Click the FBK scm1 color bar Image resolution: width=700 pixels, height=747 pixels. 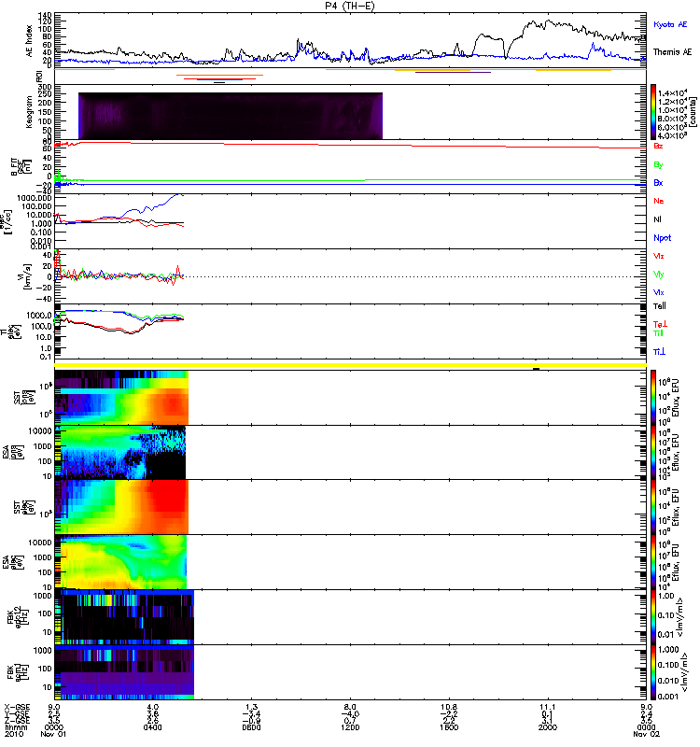point(653,671)
